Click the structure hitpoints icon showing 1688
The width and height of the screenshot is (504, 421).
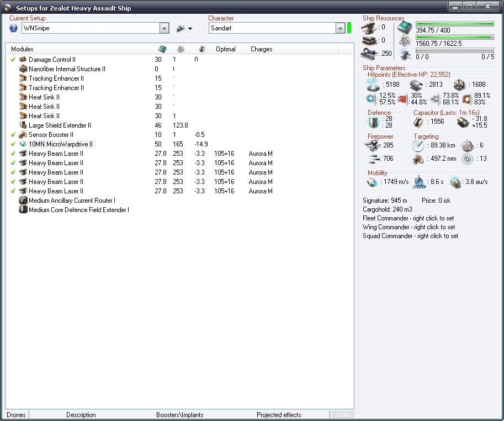[x=459, y=85]
